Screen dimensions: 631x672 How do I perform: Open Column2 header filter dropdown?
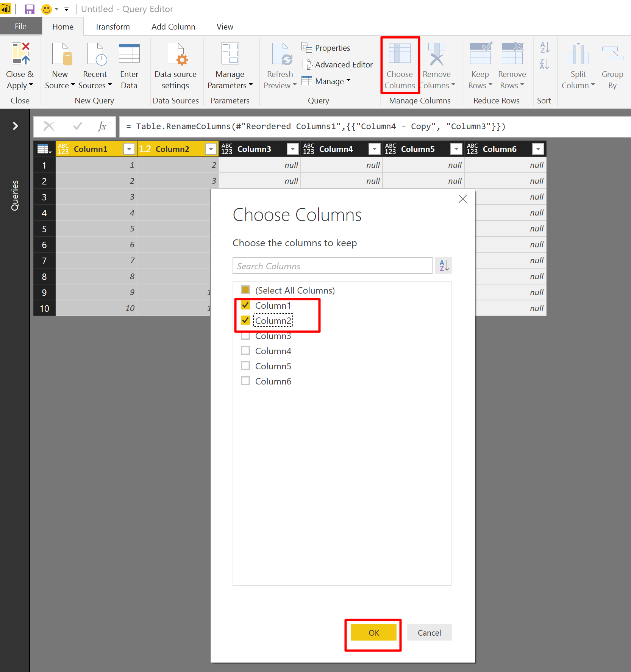pyautogui.click(x=211, y=149)
